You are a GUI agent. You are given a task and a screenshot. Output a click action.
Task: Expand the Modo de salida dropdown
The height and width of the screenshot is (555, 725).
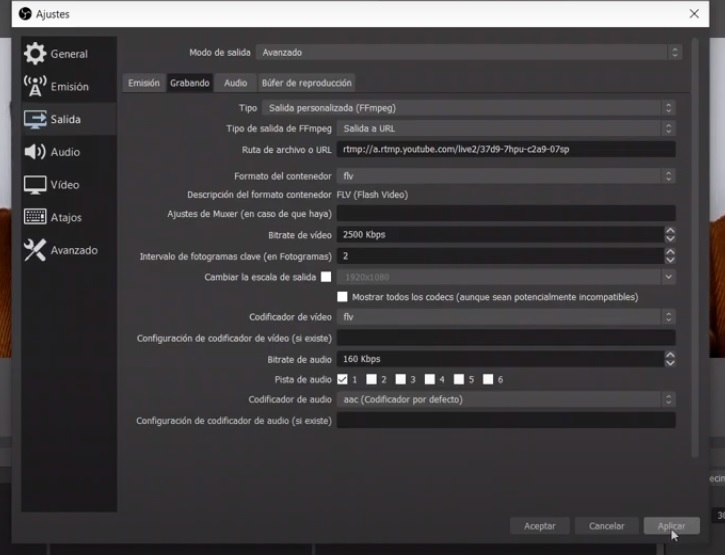(x=468, y=52)
